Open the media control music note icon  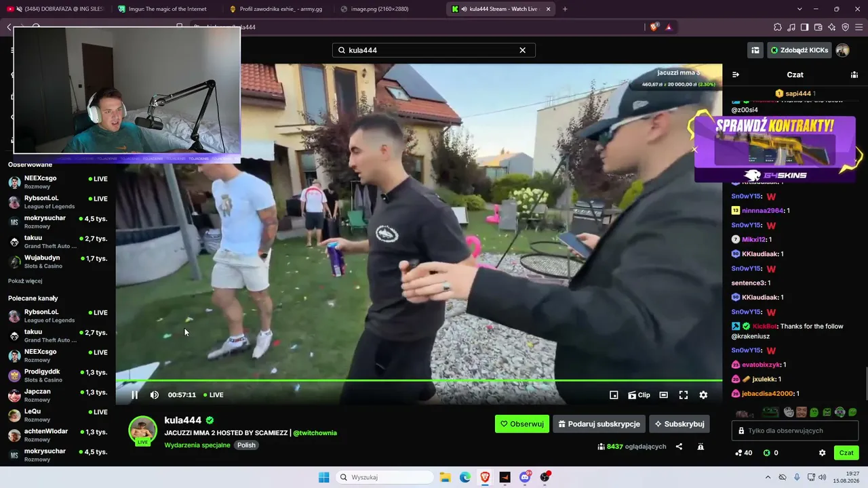[x=791, y=27]
